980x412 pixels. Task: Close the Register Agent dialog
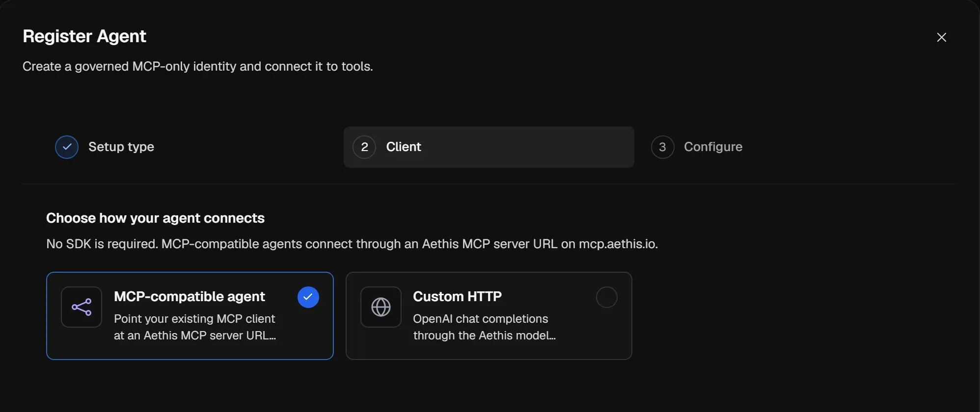[941, 37]
